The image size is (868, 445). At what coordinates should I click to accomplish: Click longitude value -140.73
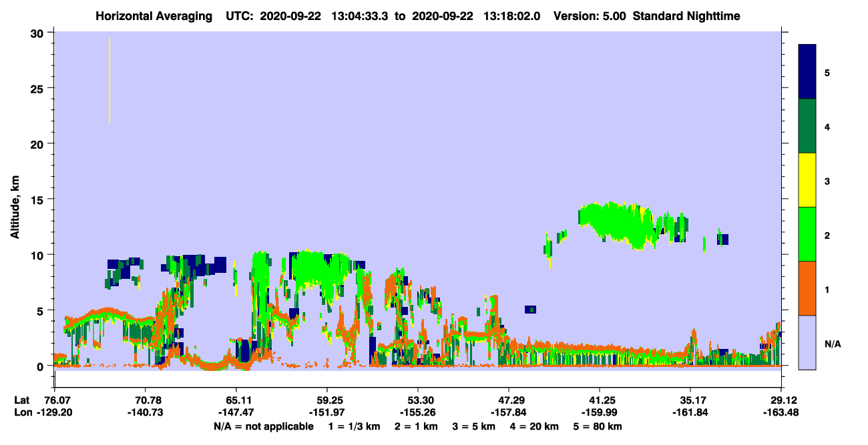click(x=145, y=413)
